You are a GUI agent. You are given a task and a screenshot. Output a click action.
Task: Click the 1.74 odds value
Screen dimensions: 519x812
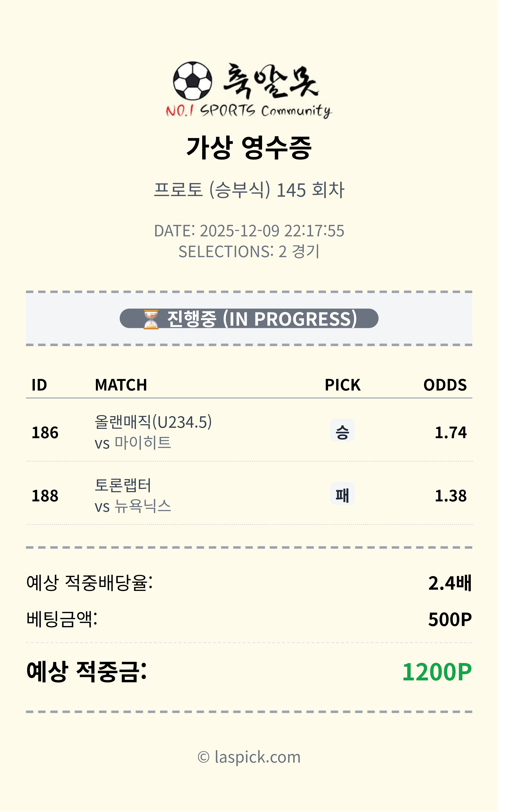click(x=451, y=433)
